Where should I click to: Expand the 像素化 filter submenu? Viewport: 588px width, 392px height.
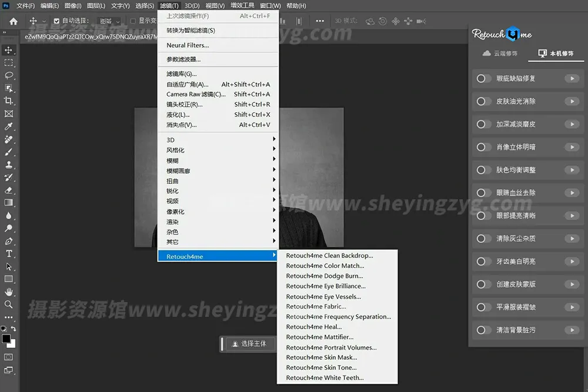pos(218,212)
